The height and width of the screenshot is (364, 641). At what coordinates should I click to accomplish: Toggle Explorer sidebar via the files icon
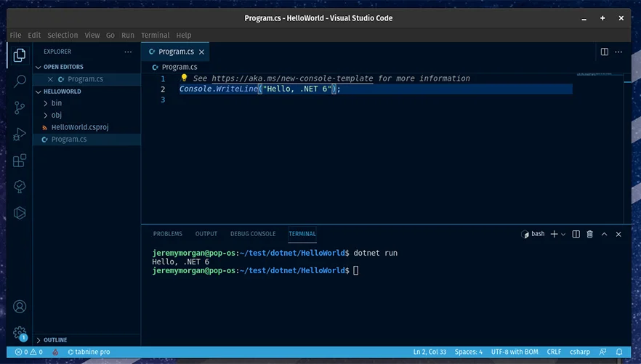click(x=20, y=55)
